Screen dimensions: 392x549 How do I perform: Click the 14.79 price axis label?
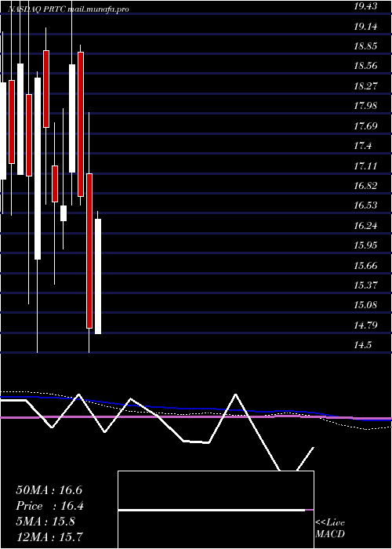[366, 325]
